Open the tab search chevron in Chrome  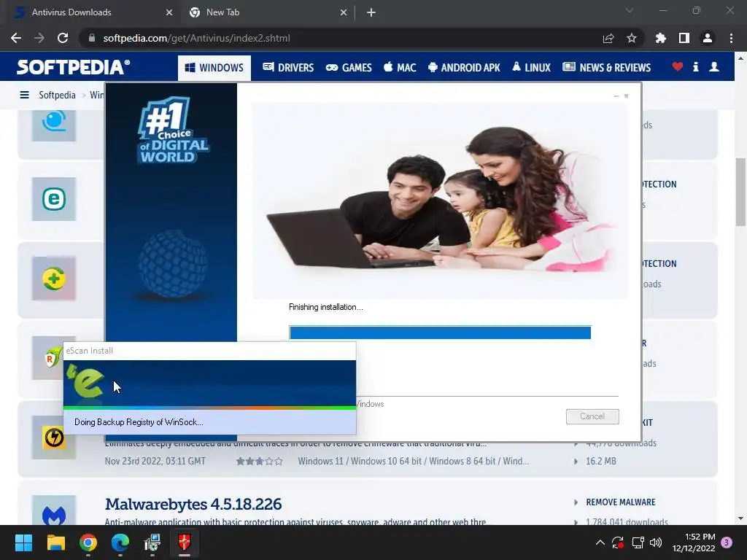[630, 10]
